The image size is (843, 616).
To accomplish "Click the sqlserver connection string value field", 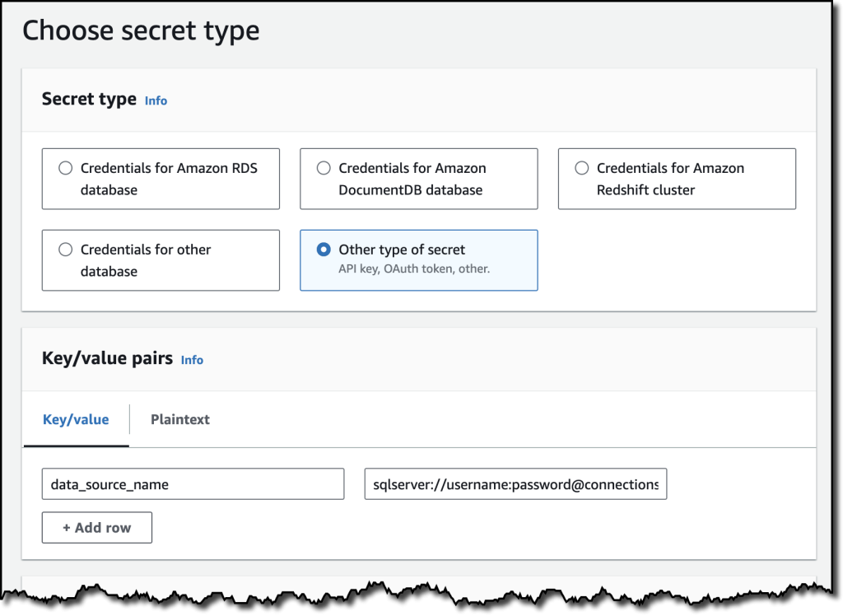I will [x=515, y=484].
